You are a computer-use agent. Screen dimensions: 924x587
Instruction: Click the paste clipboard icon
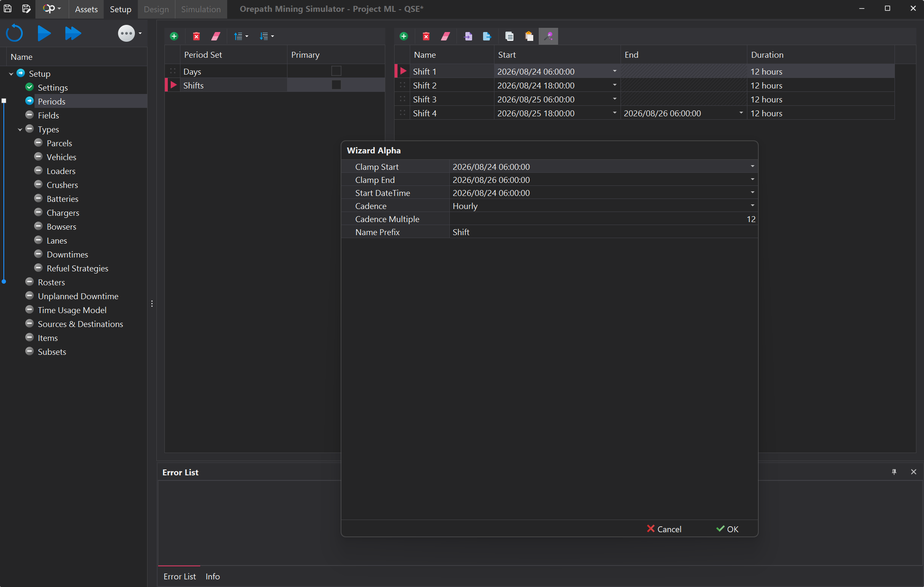(529, 36)
